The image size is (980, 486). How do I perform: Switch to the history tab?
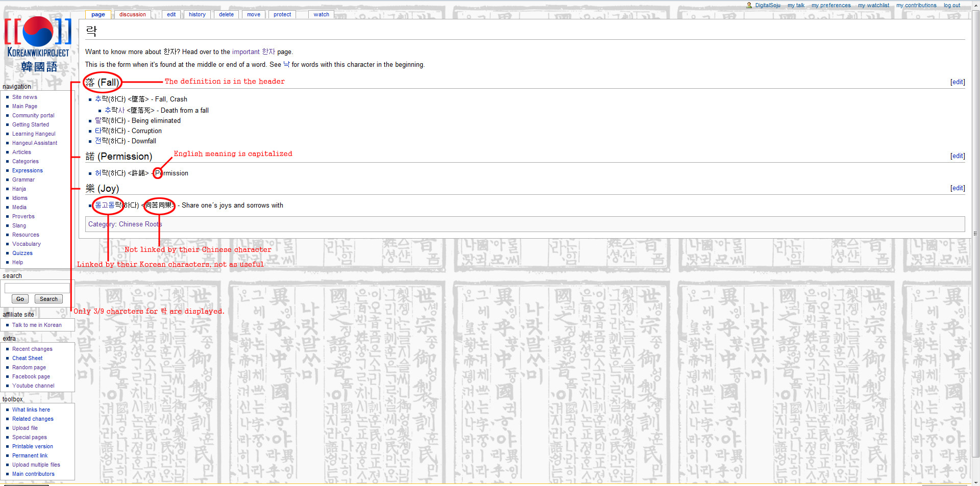tap(197, 14)
